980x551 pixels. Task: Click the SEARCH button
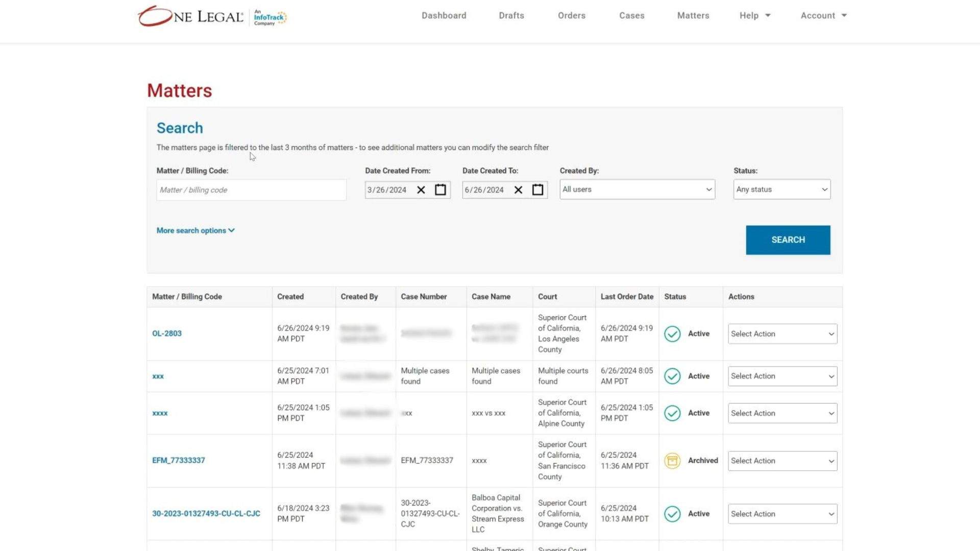click(788, 240)
